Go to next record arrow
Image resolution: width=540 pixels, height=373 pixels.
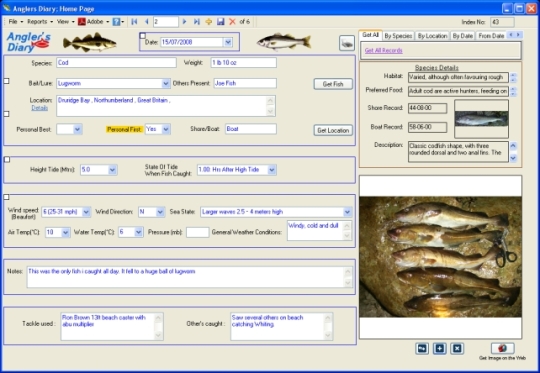184,22
